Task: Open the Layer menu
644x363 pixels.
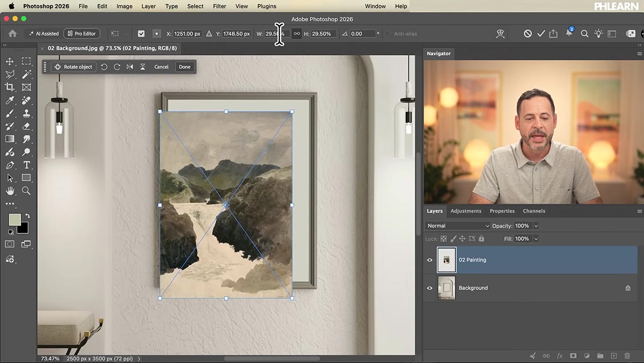Action: [148, 6]
